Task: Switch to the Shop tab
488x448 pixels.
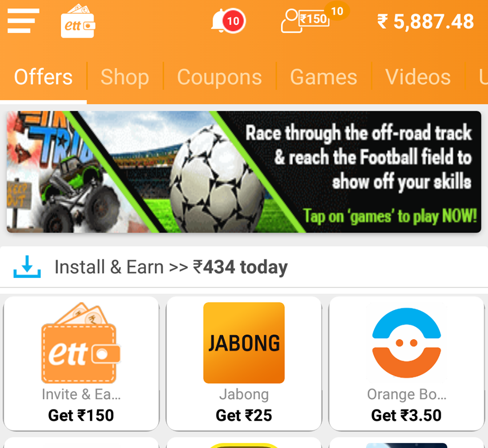Action: [x=125, y=77]
